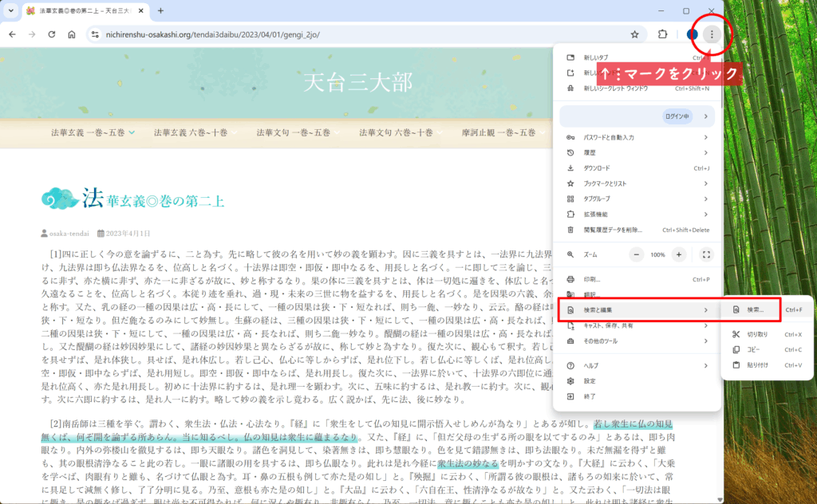This screenshot has width=817, height=504.
Task: Click the site information icon in address bar
Action: (x=94, y=34)
